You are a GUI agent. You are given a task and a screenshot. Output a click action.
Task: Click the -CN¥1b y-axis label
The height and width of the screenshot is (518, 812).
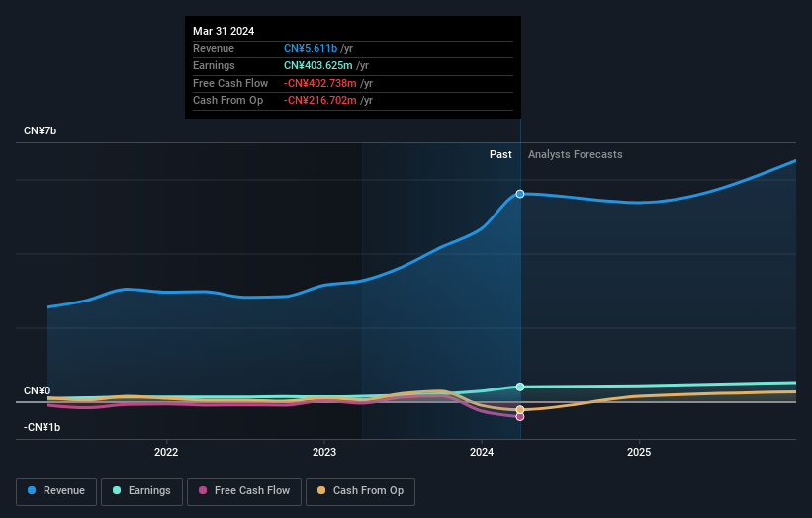click(x=42, y=427)
